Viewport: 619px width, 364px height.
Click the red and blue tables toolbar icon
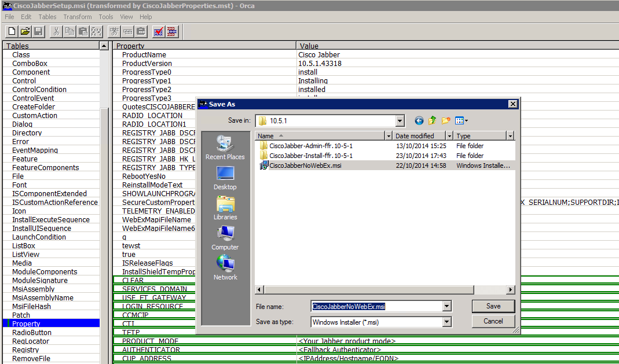[172, 32]
